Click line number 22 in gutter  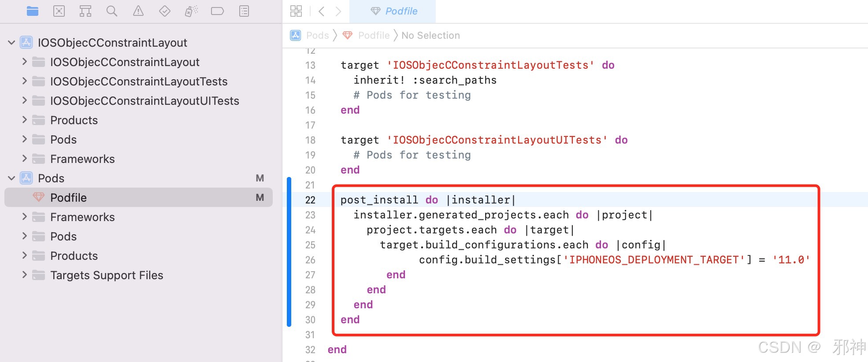click(310, 200)
